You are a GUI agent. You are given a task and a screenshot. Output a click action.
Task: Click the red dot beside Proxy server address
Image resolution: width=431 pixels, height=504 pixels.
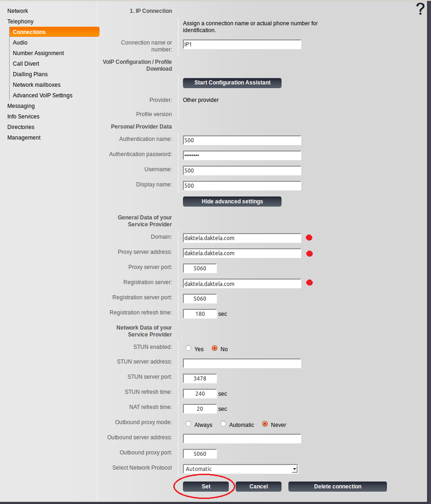click(309, 253)
